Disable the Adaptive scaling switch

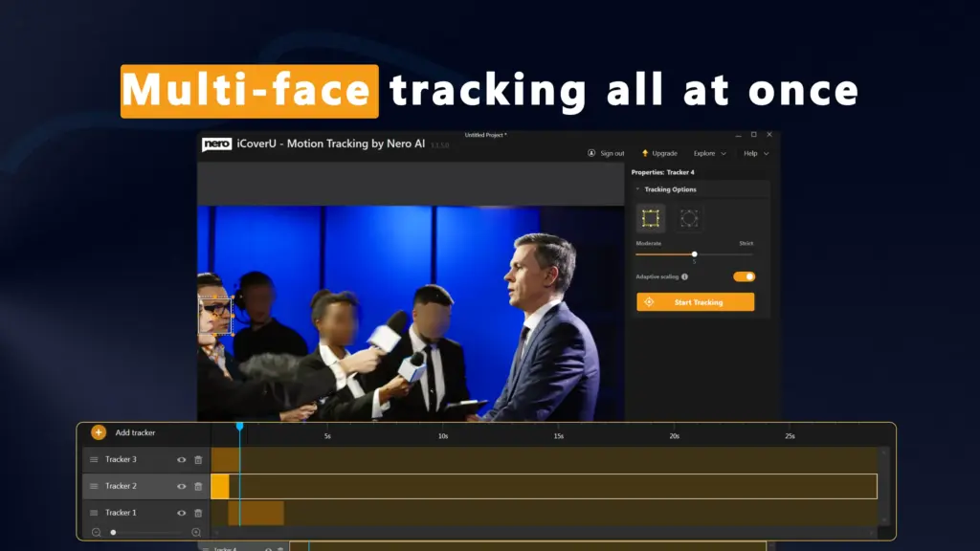(x=744, y=276)
